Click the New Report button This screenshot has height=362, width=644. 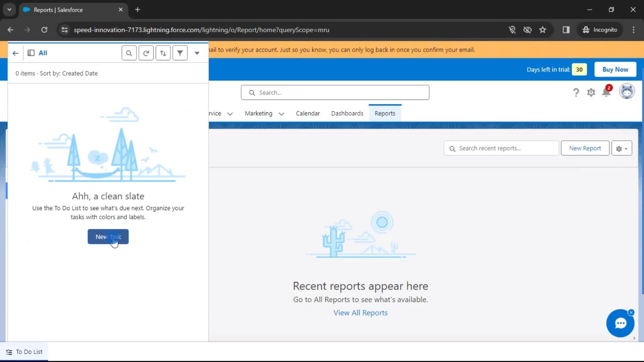[x=585, y=148]
